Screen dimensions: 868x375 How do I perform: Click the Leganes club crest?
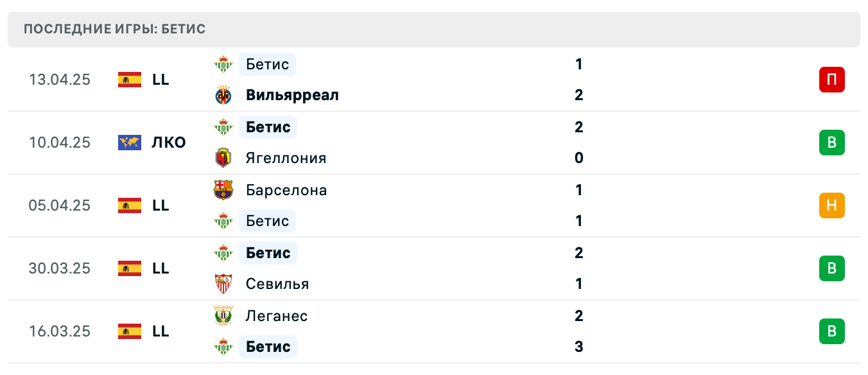[x=223, y=316]
